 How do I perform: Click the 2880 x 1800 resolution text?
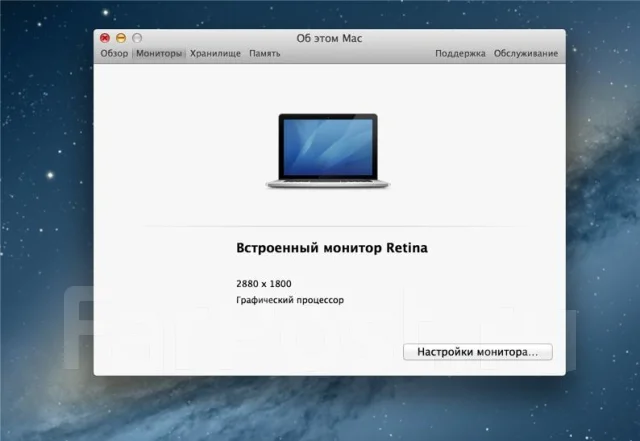click(264, 284)
